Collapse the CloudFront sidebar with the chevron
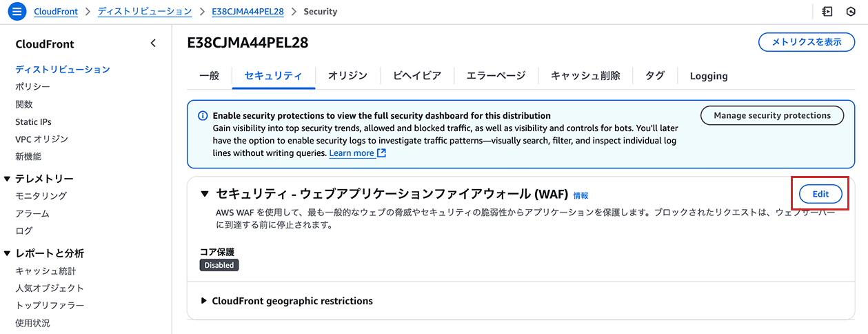 coord(153,43)
